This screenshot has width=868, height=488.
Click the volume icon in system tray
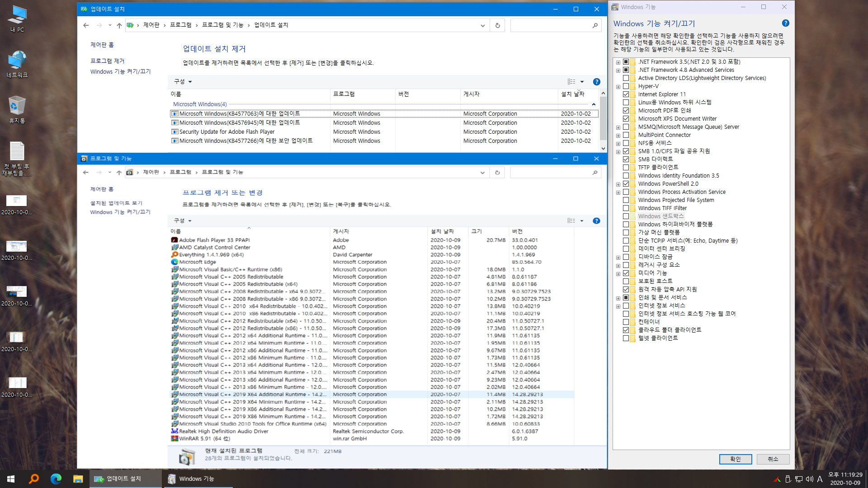click(x=809, y=479)
